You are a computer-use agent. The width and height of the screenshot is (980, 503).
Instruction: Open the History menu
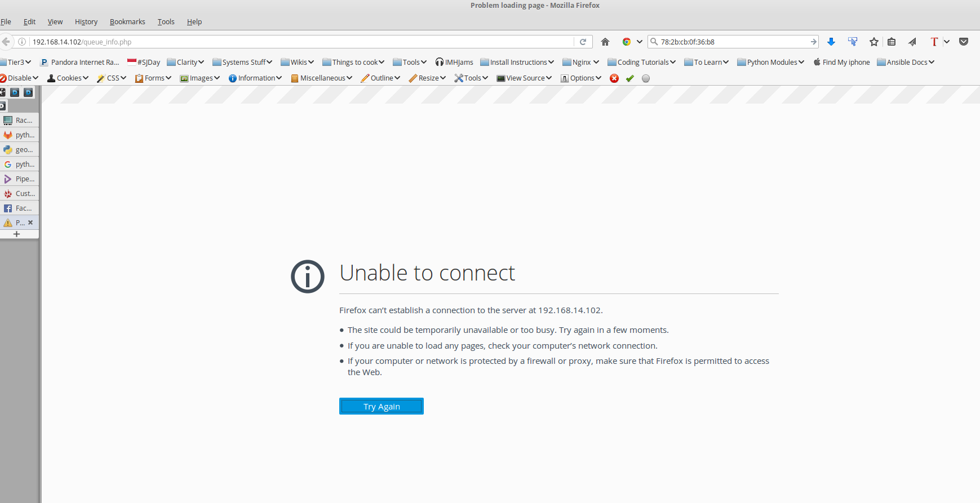pos(86,22)
